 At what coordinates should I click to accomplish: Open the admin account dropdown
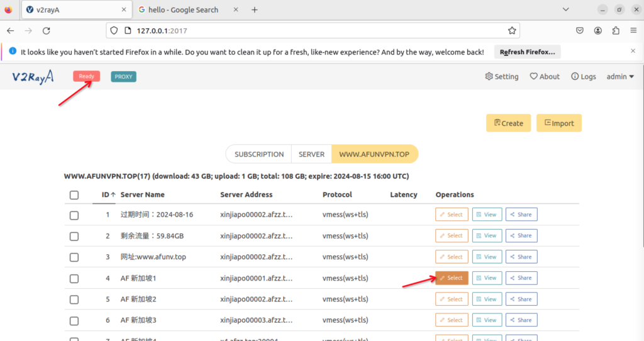pyautogui.click(x=620, y=76)
